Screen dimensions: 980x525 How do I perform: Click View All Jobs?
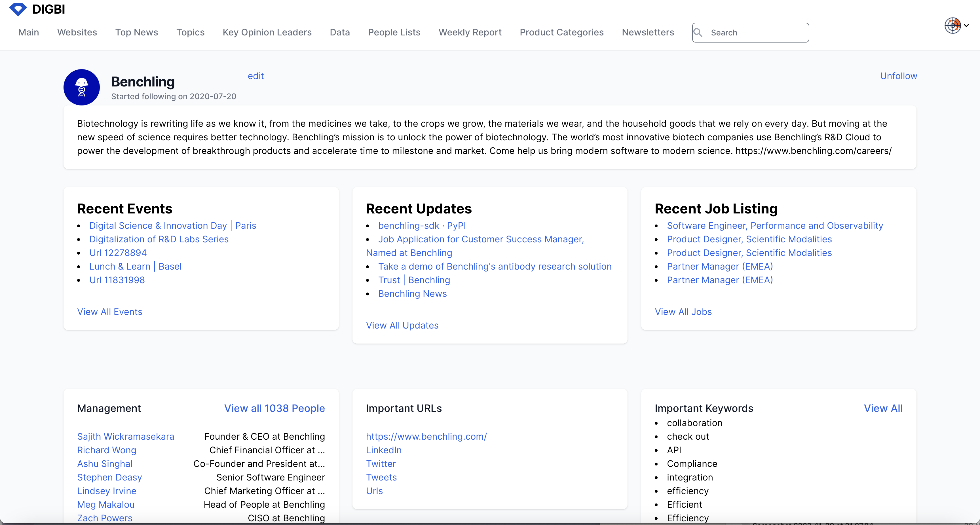683,312
